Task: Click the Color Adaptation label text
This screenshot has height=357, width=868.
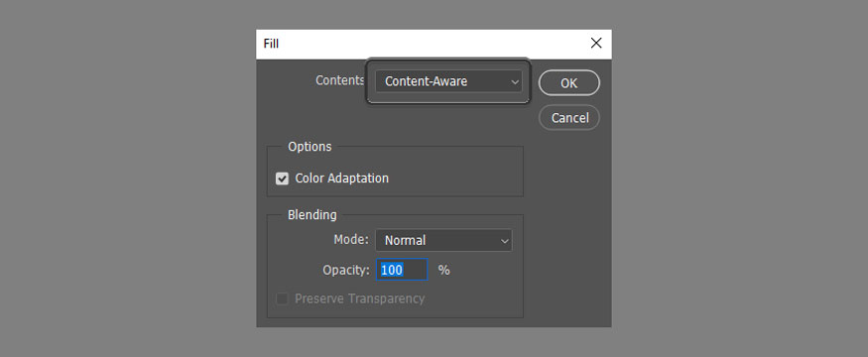Action: 341,178
